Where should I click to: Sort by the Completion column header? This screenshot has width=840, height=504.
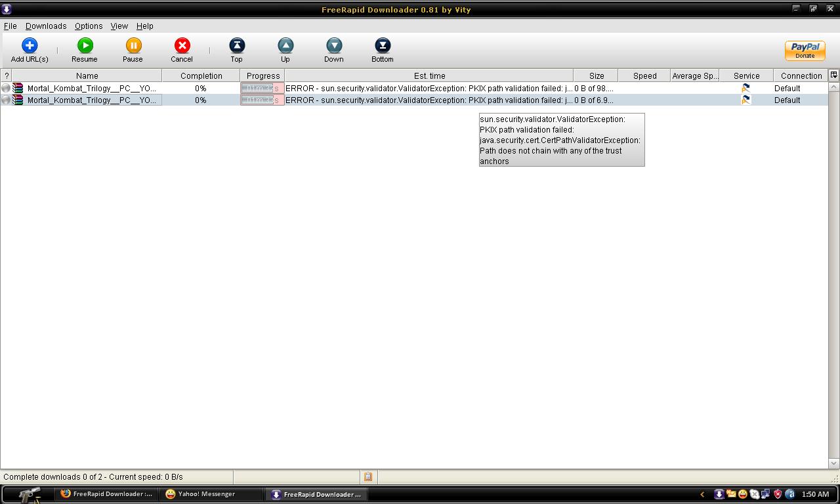[201, 76]
